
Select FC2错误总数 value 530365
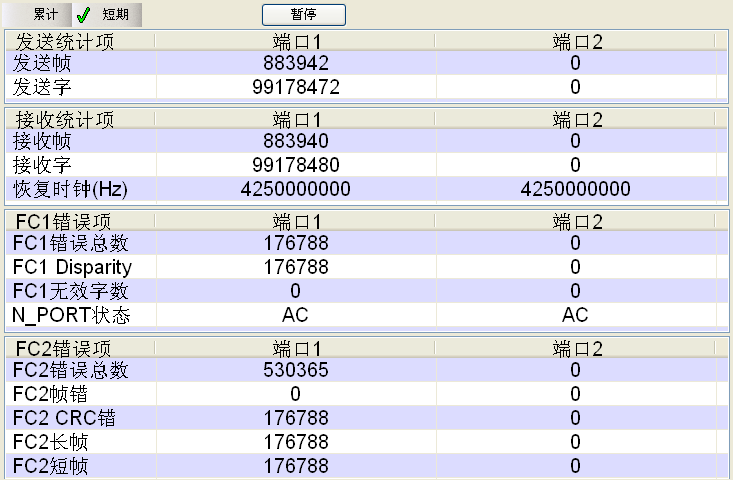pyautogui.click(x=296, y=370)
